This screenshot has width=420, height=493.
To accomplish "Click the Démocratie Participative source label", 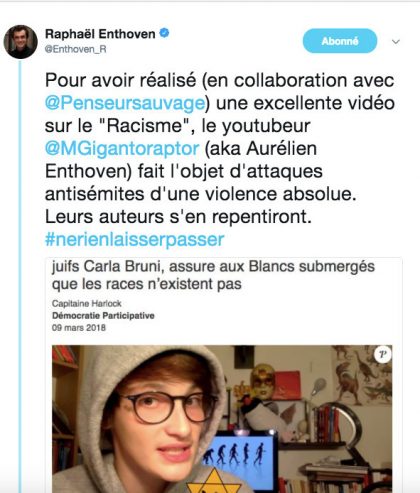I will [103, 315].
